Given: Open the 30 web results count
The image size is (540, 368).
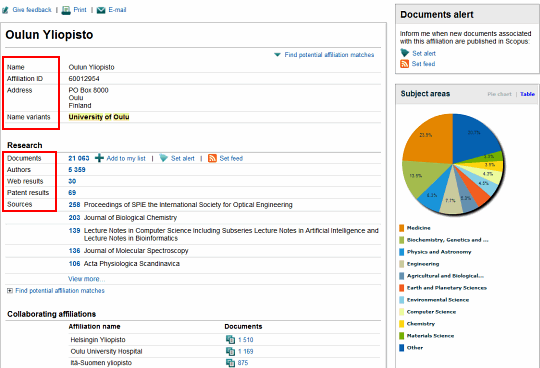Looking at the screenshot, I should click(x=72, y=181).
